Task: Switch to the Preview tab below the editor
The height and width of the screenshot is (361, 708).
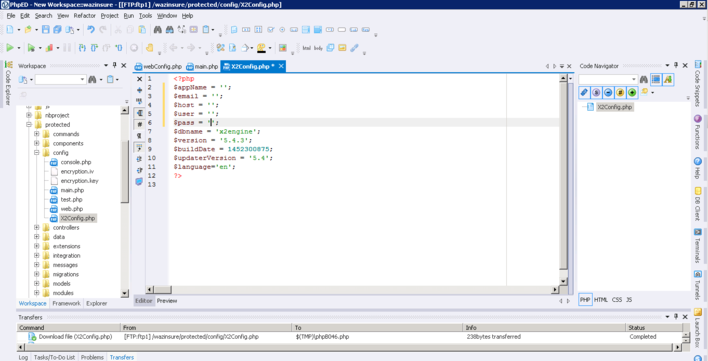Action: click(x=167, y=301)
